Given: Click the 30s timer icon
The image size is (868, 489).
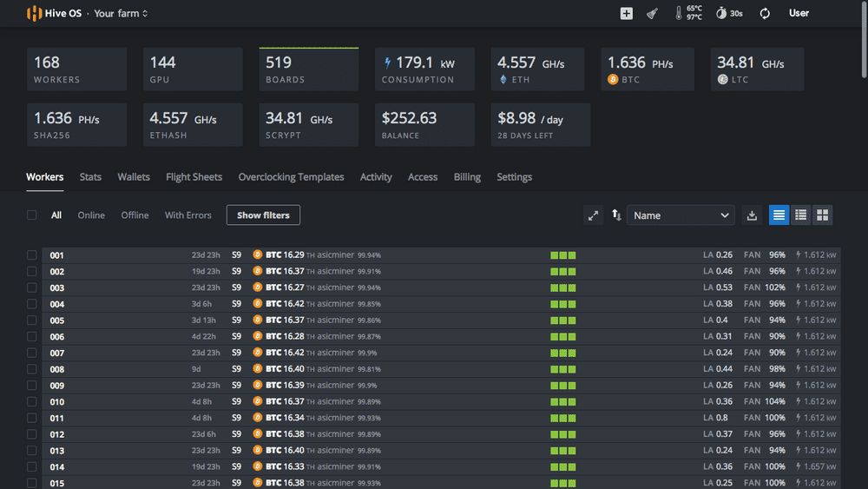Looking at the screenshot, I should (720, 13).
